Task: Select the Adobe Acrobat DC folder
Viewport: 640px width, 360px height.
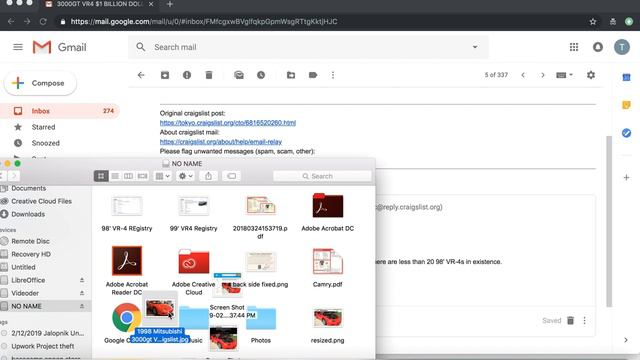Action: 328,205
